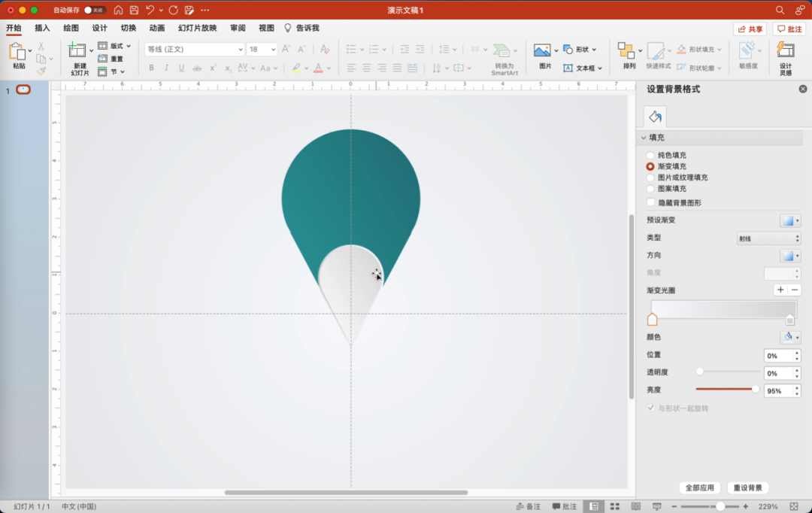Open the font size dropdown
Screen dimensions: 812x513
[273, 49]
